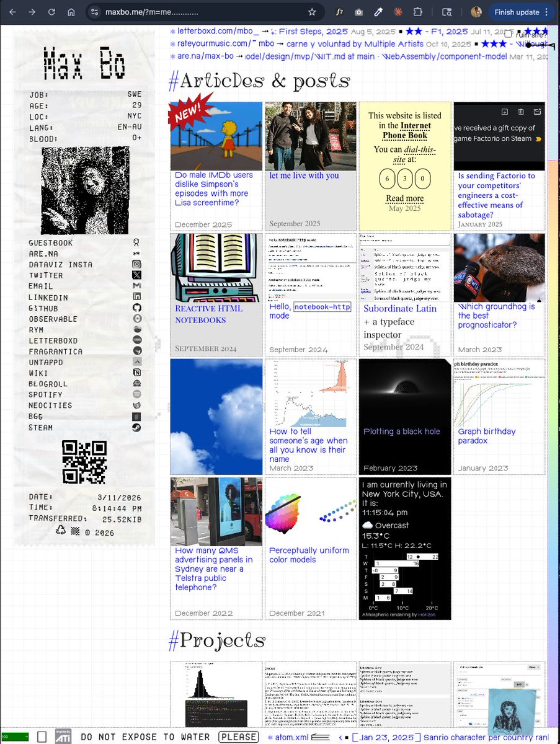Open the 'Graph birthday paradox' post
Viewport: 560px width, 744px height.
[487, 436]
